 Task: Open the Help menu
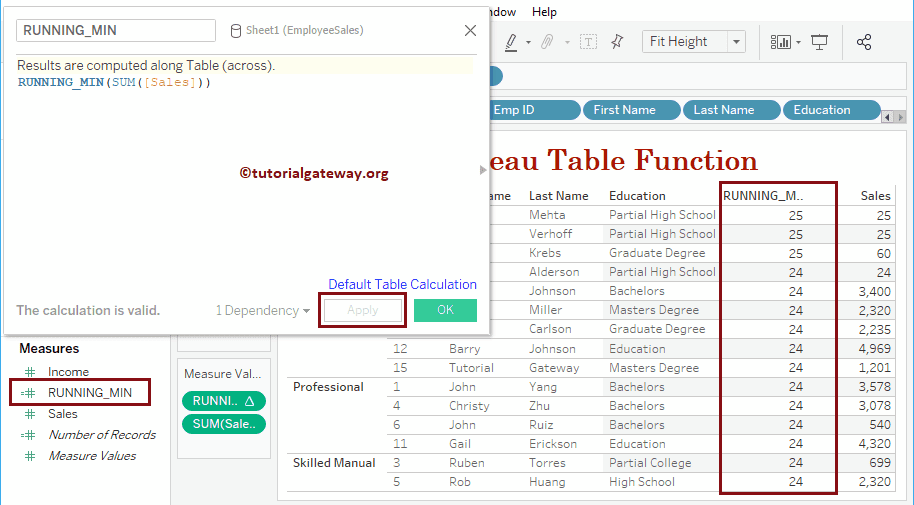pyautogui.click(x=544, y=12)
